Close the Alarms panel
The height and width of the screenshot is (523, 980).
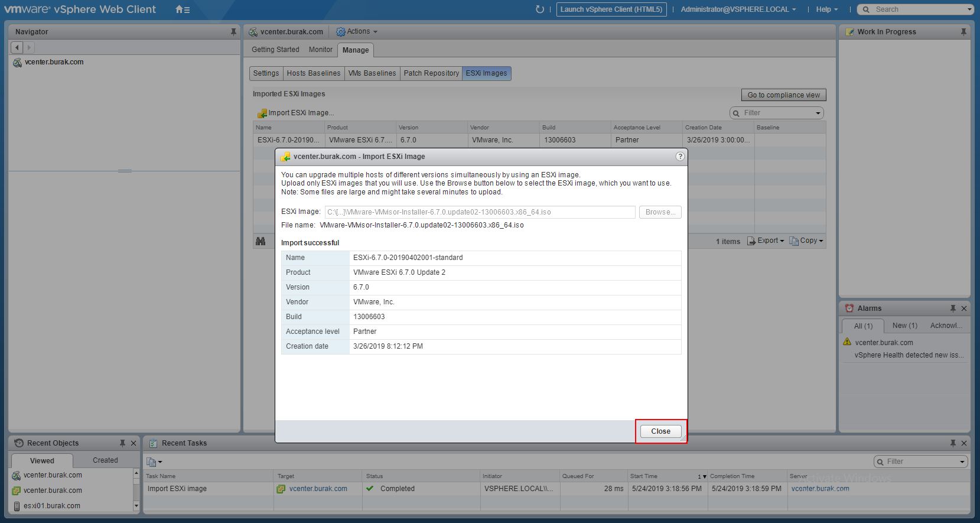pyautogui.click(x=964, y=308)
